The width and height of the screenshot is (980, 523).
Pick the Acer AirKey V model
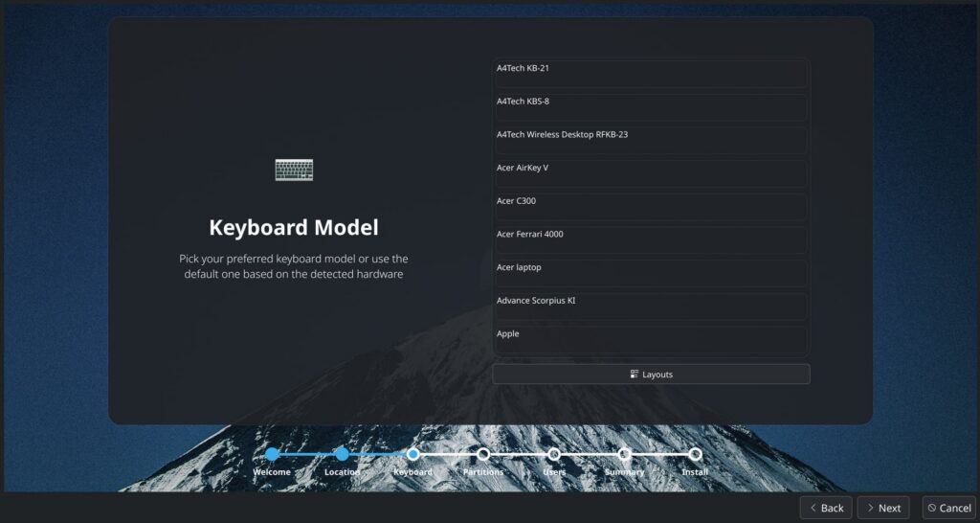(651, 174)
